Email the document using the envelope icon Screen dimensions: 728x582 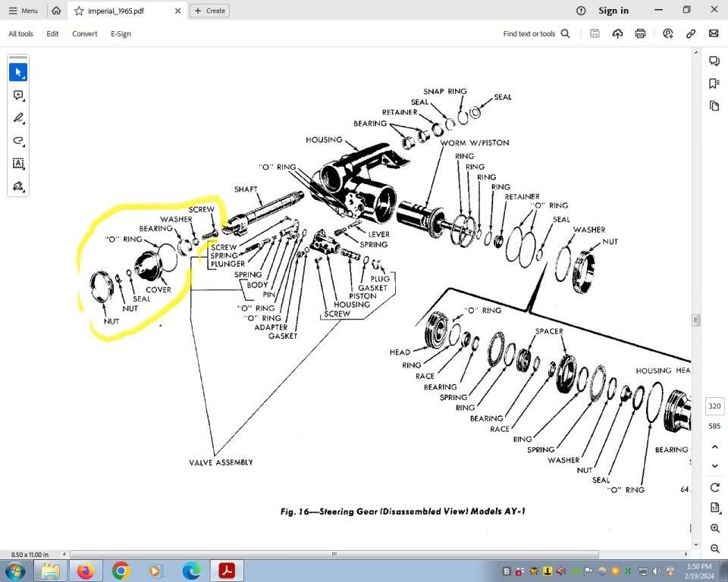tap(713, 33)
